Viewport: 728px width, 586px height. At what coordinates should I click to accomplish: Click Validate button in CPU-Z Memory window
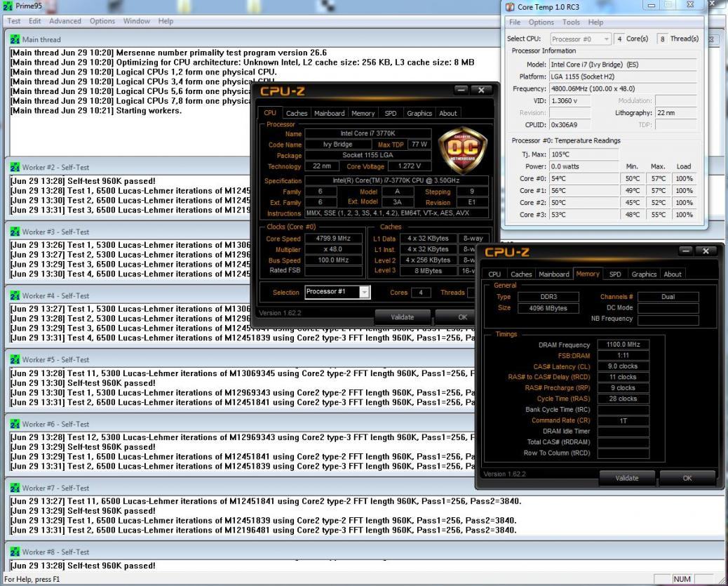(x=627, y=478)
